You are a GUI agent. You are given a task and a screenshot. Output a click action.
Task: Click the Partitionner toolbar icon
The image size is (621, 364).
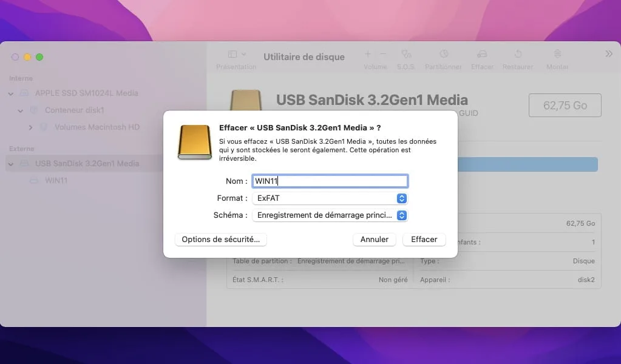(x=444, y=54)
